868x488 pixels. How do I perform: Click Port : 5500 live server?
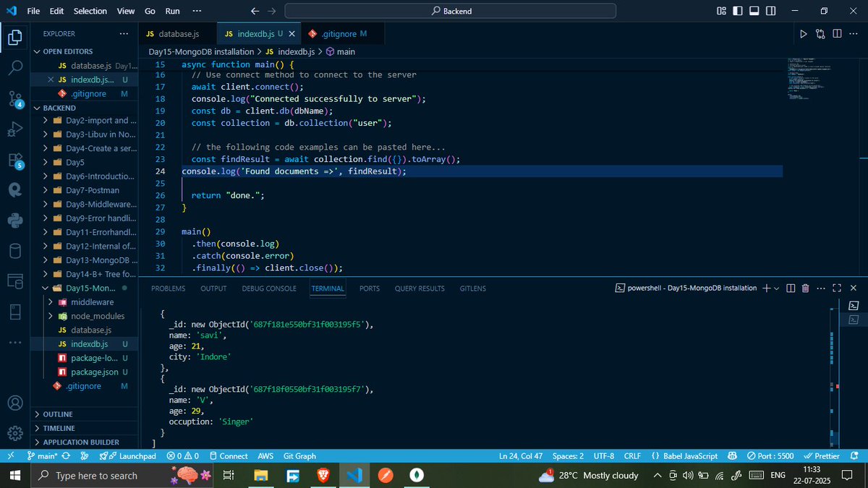pos(770,456)
